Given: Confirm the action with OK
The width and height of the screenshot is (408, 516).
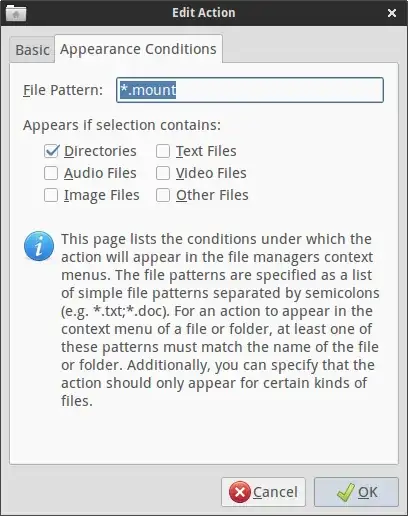Looking at the screenshot, I should click(356, 492).
